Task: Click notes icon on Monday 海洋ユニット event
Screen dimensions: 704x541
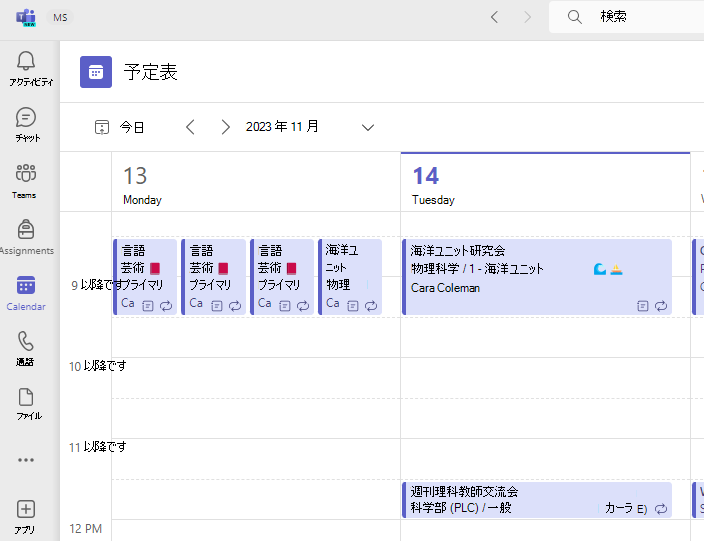Action: 353,306
